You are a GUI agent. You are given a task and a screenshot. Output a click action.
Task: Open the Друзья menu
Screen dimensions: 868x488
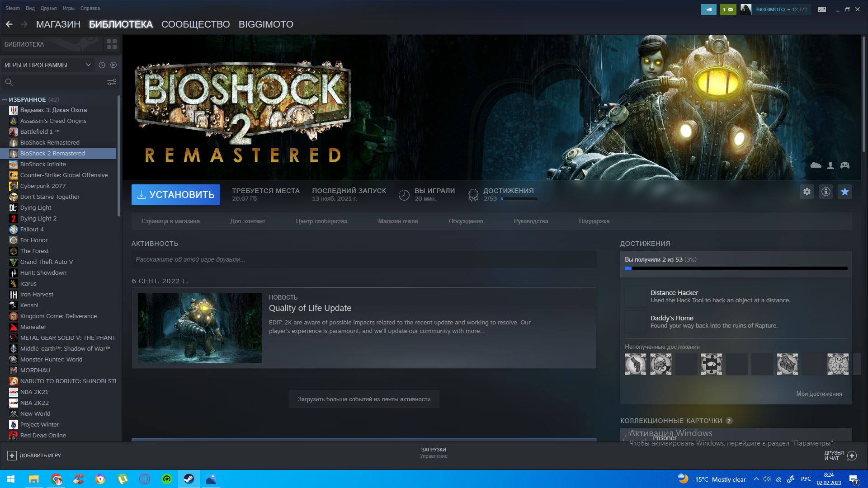coord(48,8)
